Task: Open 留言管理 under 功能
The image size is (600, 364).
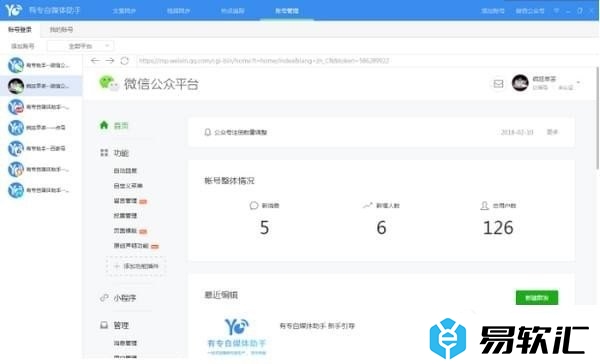Action: point(125,201)
